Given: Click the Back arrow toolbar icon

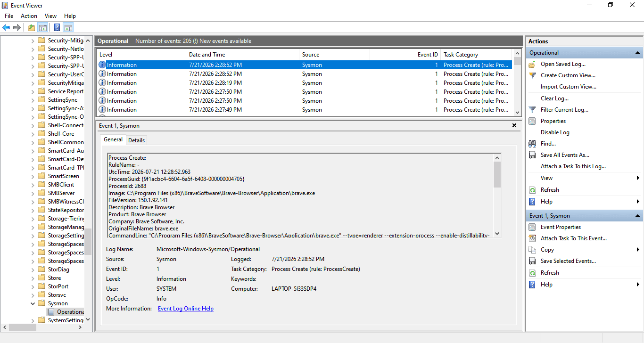Looking at the screenshot, I should [6, 27].
